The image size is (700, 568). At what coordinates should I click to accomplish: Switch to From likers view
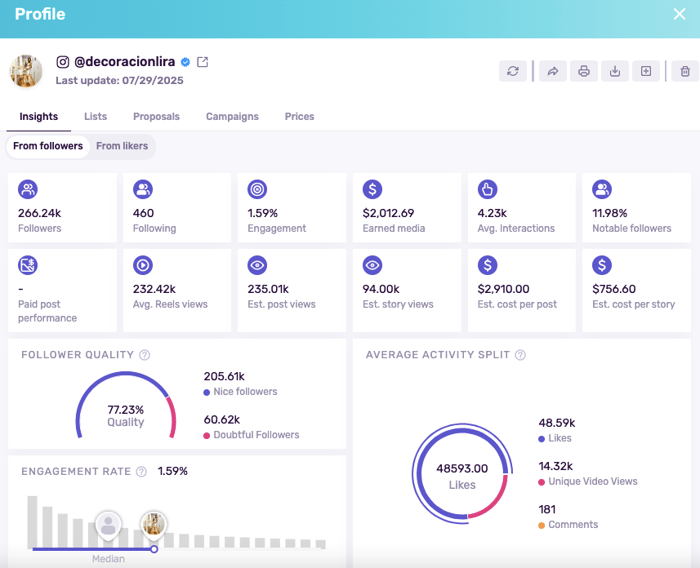[x=122, y=146]
